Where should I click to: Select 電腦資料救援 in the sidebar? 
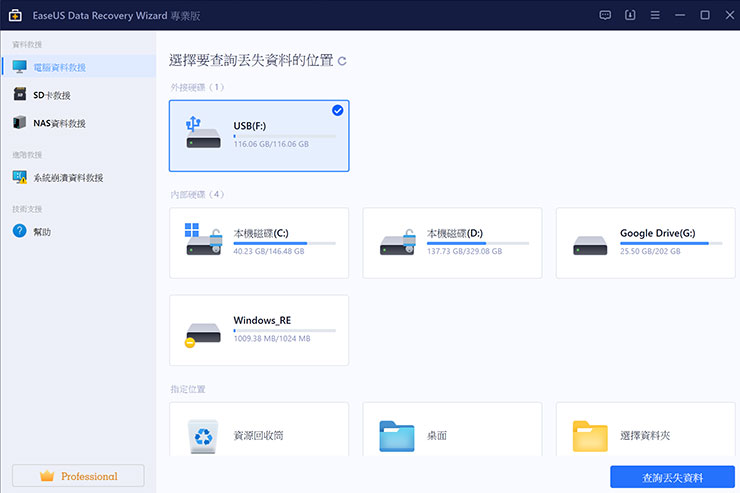(x=78, y=67)
